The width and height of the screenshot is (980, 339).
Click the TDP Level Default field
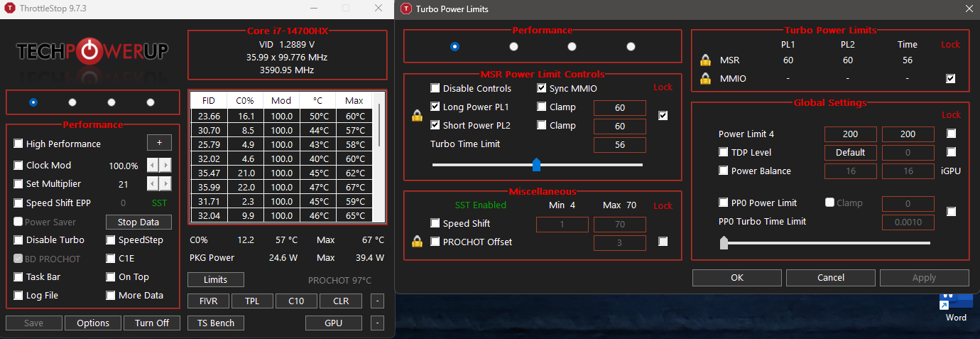(850, 152)
